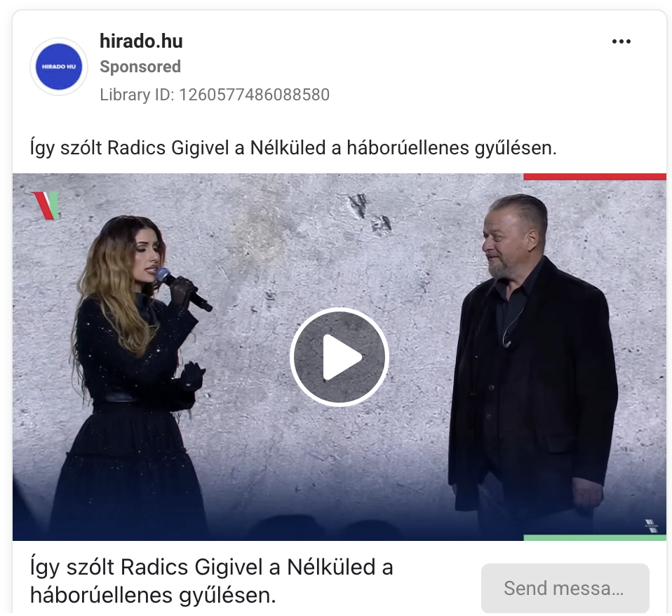Click the blue HIRADO HU profile avatar

coord(59,67)
